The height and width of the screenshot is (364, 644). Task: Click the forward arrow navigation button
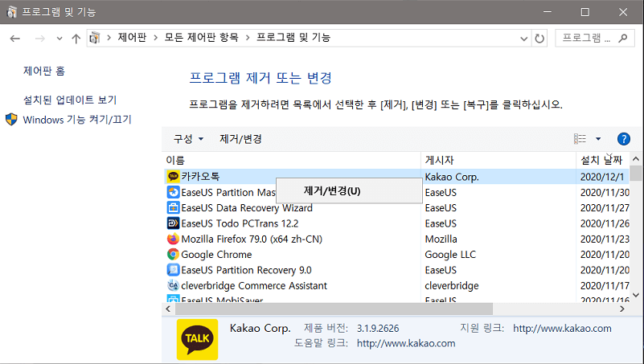pos(40,39)
